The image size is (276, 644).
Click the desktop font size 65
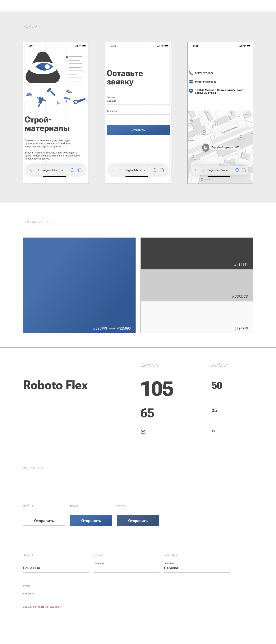pos(147,413)
